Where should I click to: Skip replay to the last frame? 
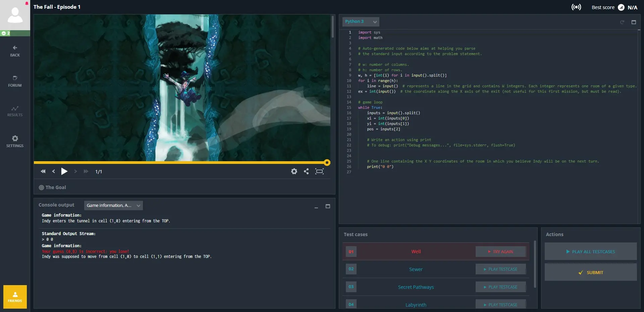(x=86, y=171)
